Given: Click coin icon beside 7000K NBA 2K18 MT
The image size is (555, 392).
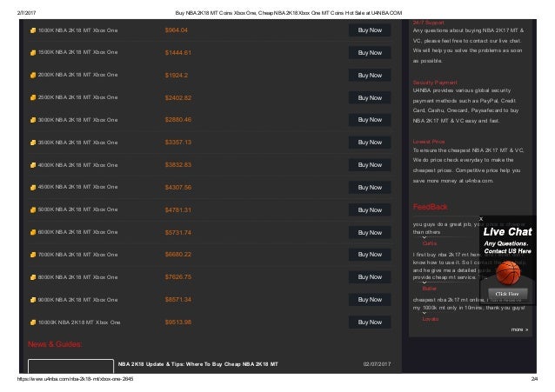Looking at the screenshot, I should (x=33, y=255).
